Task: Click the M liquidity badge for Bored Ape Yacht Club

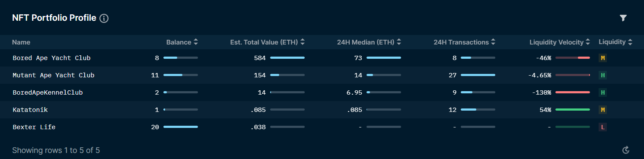Action: (x=603, y=58)
